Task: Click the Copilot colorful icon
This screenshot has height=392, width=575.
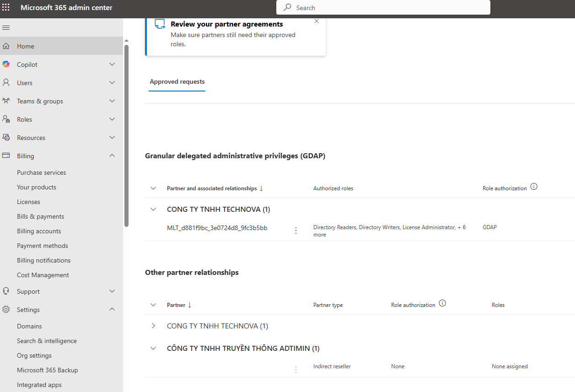Action: [6, 64]
